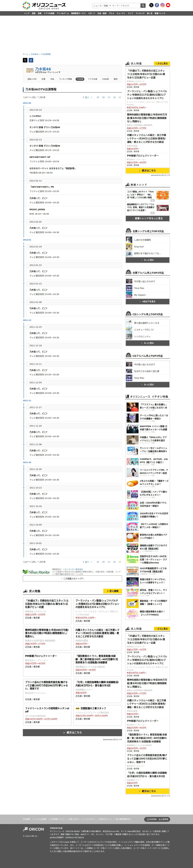Click the Oricon News logo in header
This screenshot has height=868, width=193.
(x=44, y=5)
